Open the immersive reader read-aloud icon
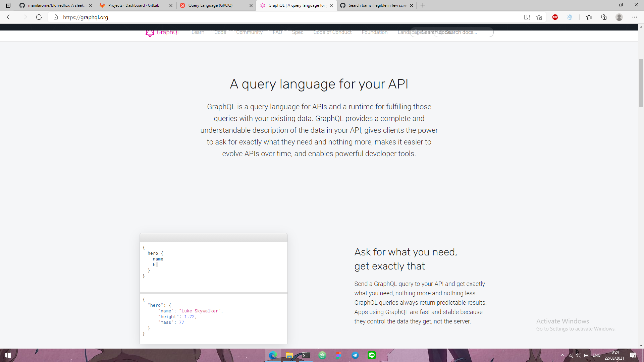This screenshot has height=362, width=644. [527, 17]
